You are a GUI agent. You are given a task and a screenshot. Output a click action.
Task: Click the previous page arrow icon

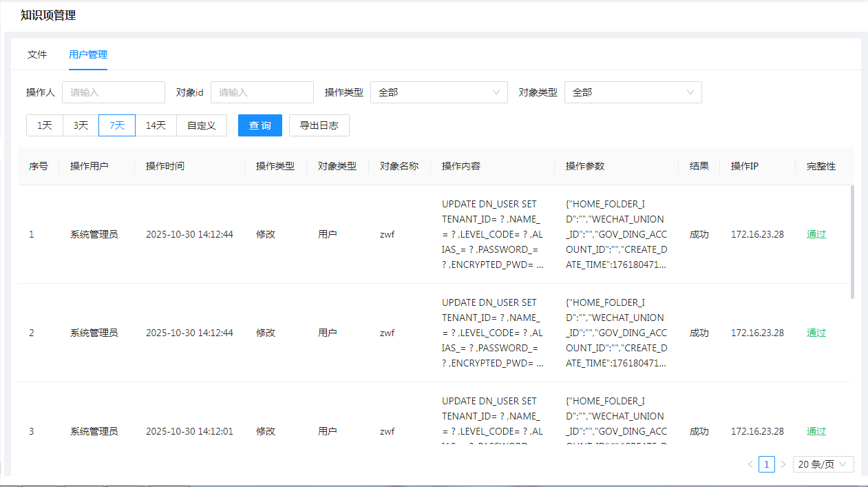tap(750, 464)
